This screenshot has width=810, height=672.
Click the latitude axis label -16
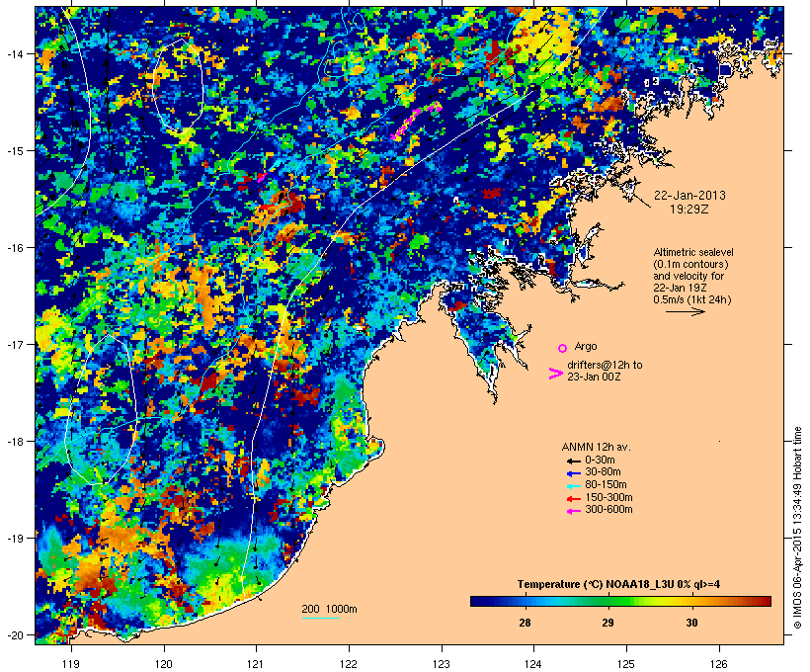click(x=14, y=248)
